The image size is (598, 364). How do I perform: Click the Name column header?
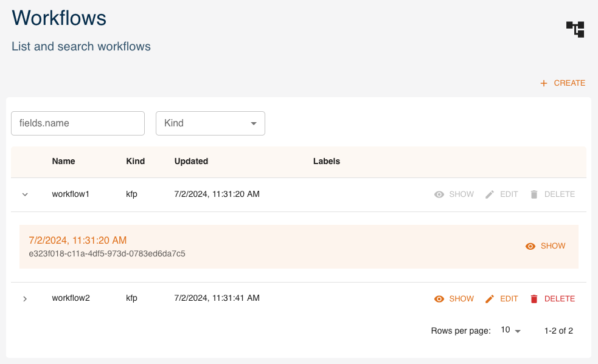[64, 162]
